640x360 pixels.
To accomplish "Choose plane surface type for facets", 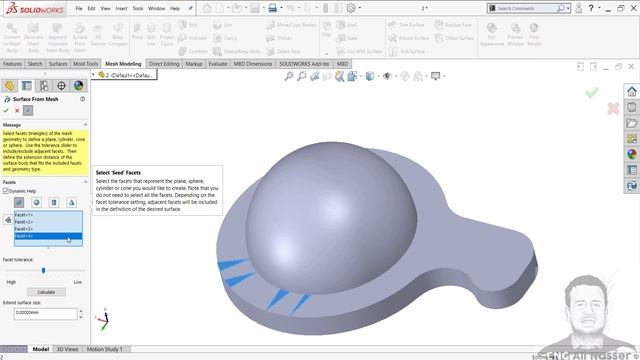I will (x=19, y=202).
